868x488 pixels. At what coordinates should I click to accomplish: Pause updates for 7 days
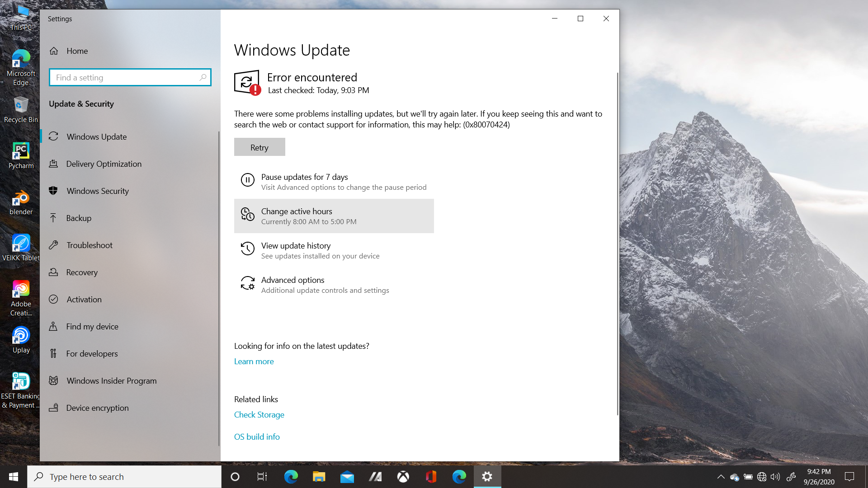pos(334,182)
